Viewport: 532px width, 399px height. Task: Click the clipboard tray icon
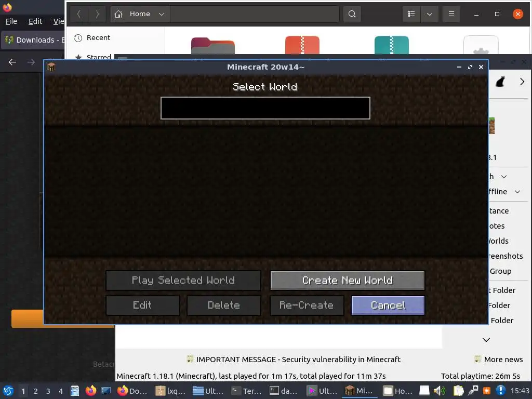coord(458,391)
